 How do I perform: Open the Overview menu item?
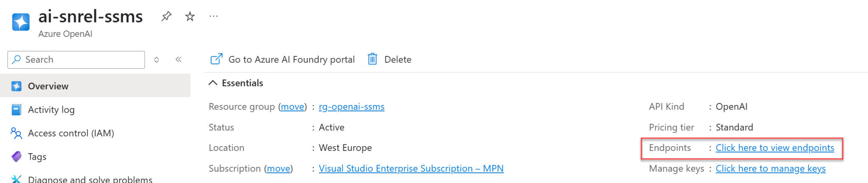click(x=48, y=86)
